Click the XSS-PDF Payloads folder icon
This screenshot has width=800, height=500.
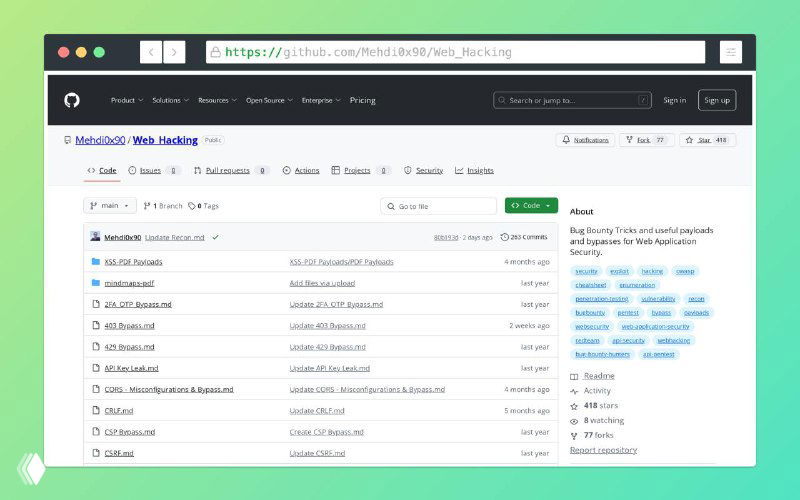pos(95,262)
